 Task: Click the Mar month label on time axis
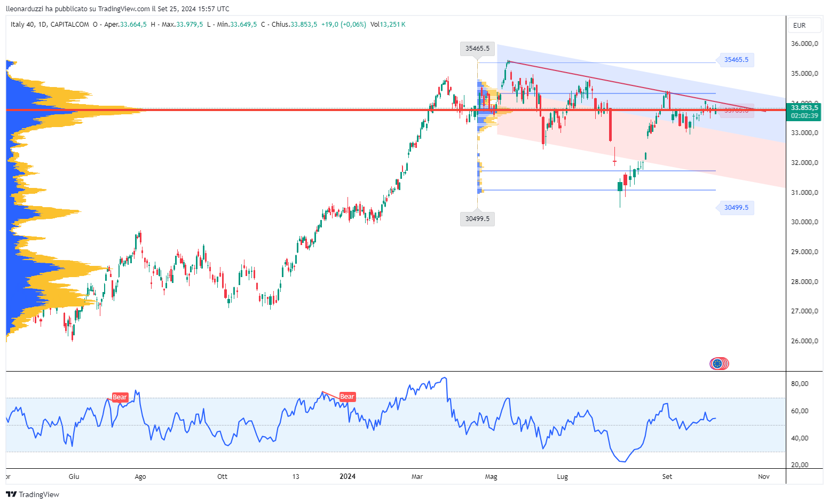coord(417,477)
